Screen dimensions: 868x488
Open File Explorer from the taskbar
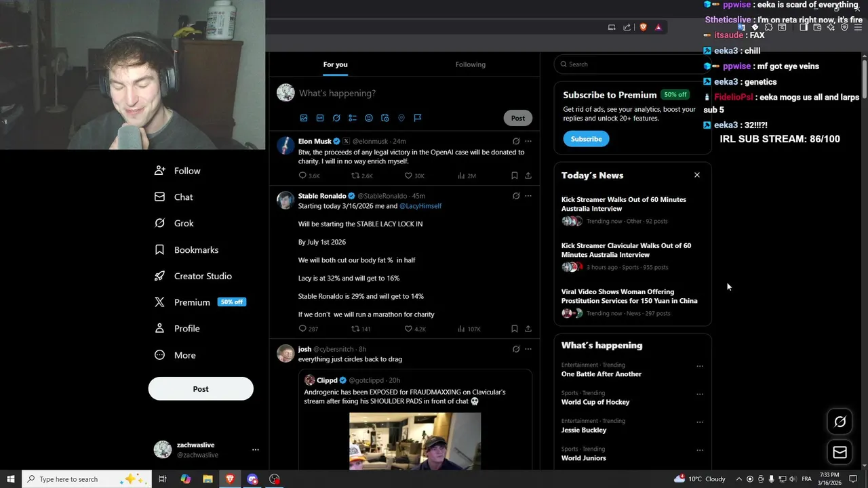208,479
